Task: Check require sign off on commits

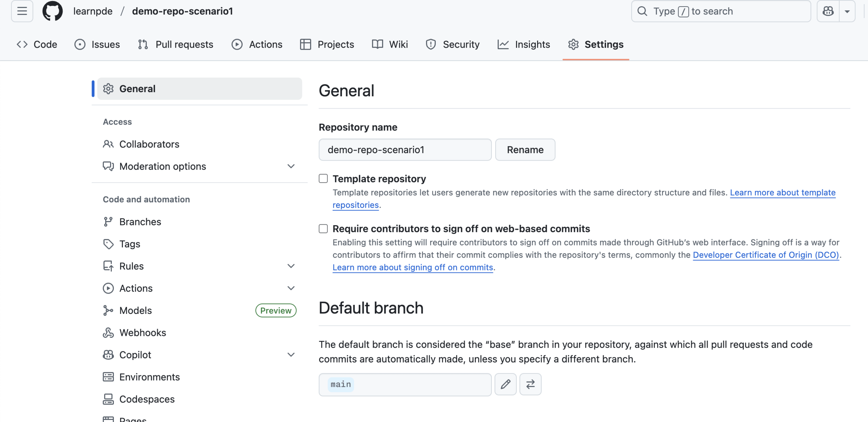Action: point(323,229)
